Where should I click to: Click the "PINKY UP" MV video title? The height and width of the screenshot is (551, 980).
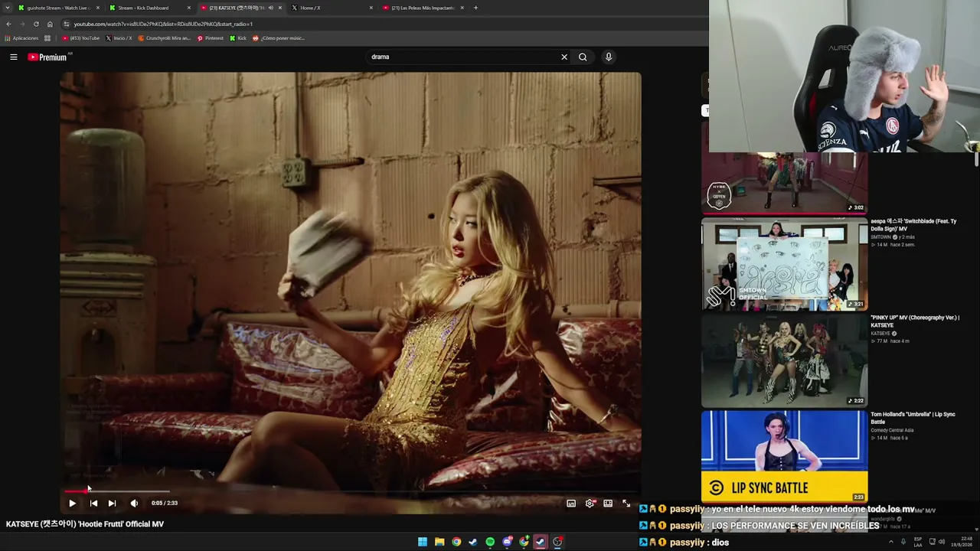pos(915,321)
